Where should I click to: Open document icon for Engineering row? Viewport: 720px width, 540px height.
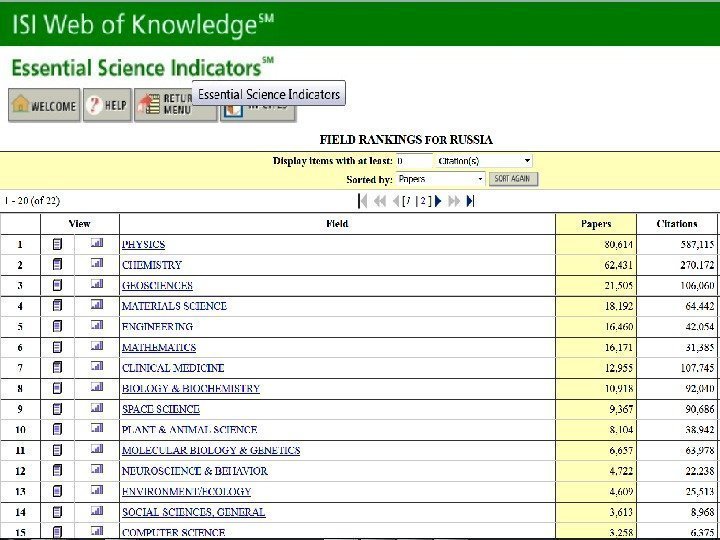pos(57,326)
